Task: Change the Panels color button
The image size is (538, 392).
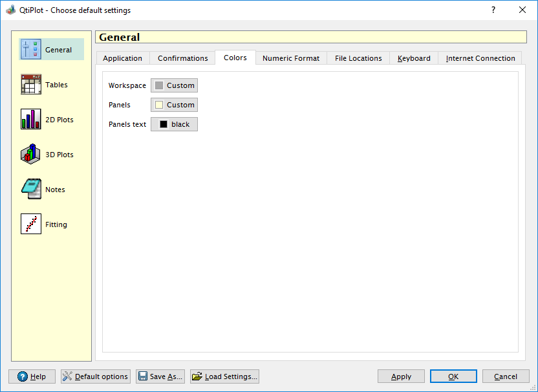Action: point(174,105)
